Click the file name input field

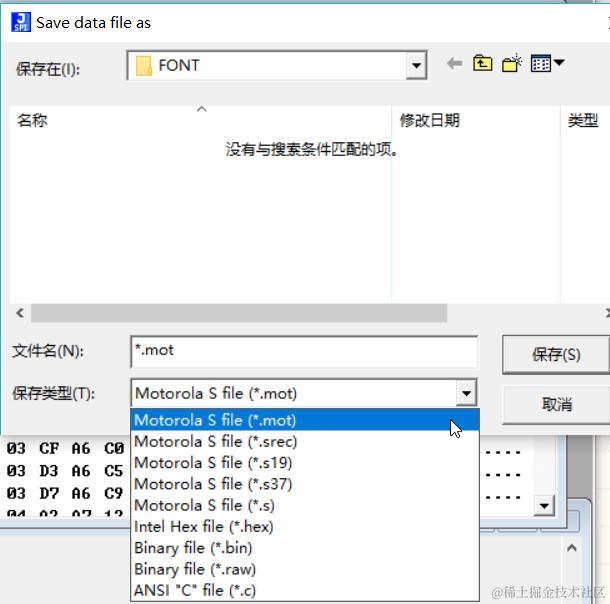[x=304, y=352]
